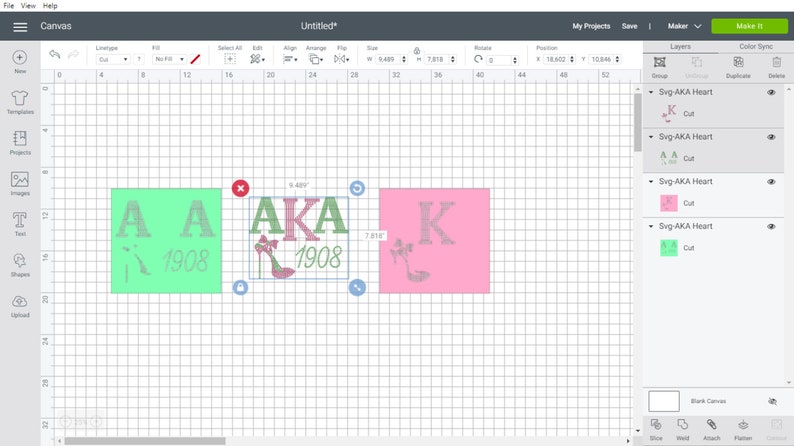Collapse first Svg-AKA Heart layer group

[x=651, y=92]
